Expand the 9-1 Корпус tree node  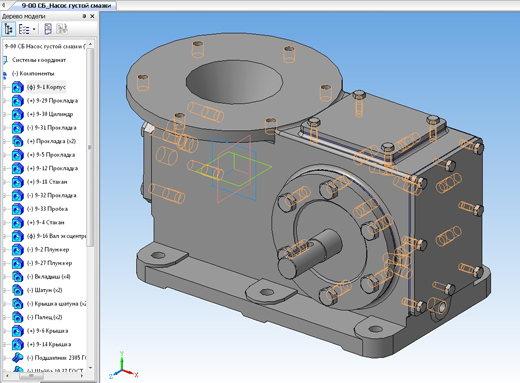[x=5, y=87]
